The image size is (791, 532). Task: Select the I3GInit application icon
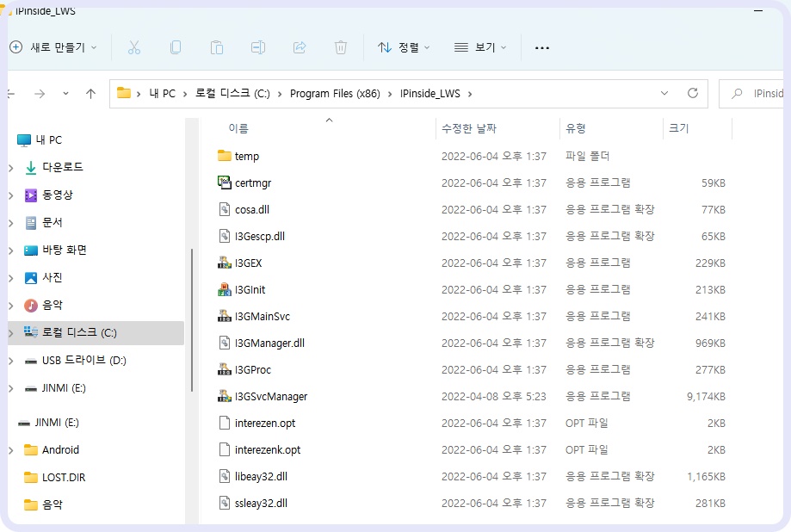(x=224, y=289)
